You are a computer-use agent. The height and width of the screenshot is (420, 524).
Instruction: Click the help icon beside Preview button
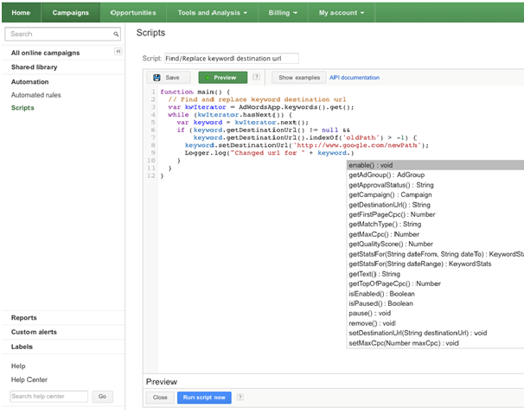pyautogui.click(x=256, y=77)
